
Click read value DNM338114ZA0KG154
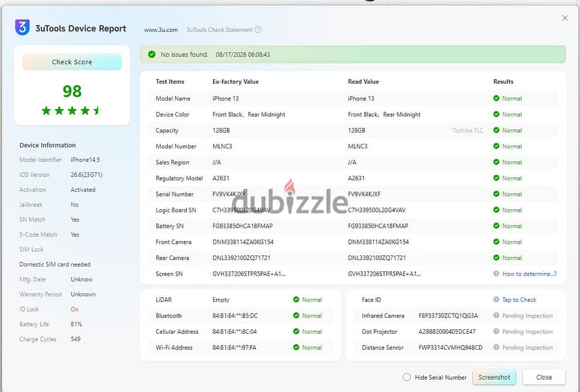click(x=378, y=242)
